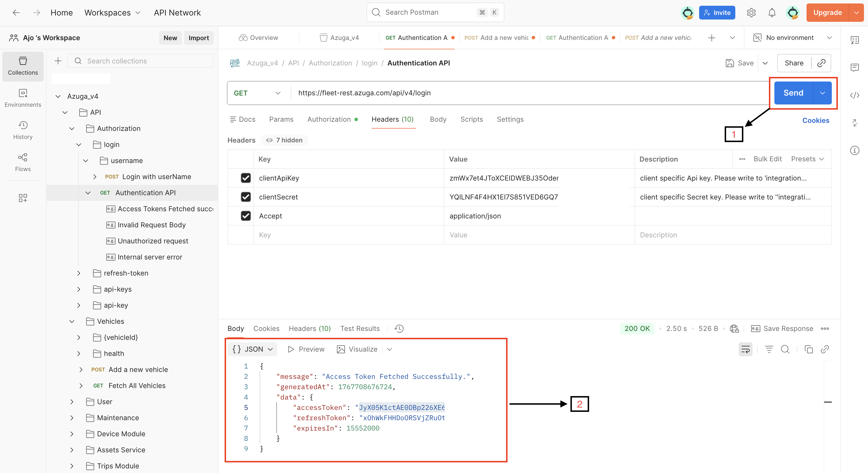Click the settings gear icon
The width and height of the screenshot is (868, 473).
click(751, 13)
